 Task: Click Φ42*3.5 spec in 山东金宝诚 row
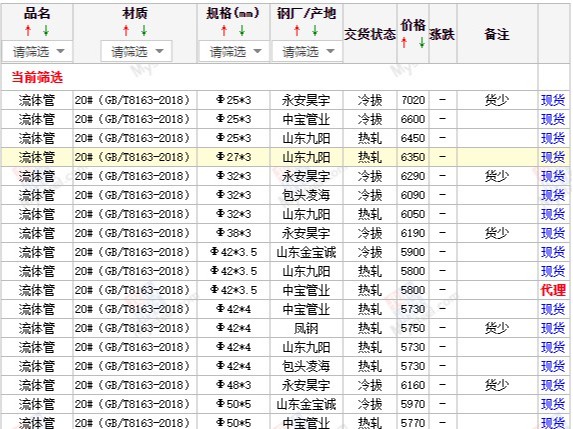234,252
